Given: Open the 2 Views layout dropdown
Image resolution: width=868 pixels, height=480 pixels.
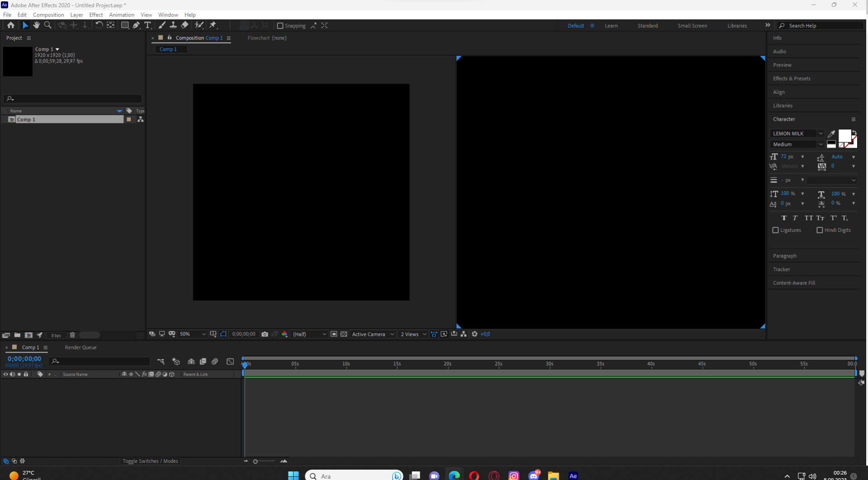Looking at the screenshot, I should [x=413, y=334].
